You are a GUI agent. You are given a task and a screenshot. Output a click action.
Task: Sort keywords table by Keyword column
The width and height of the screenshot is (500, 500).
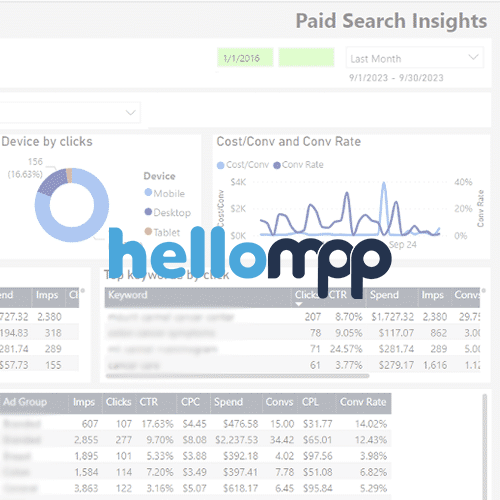128,295
